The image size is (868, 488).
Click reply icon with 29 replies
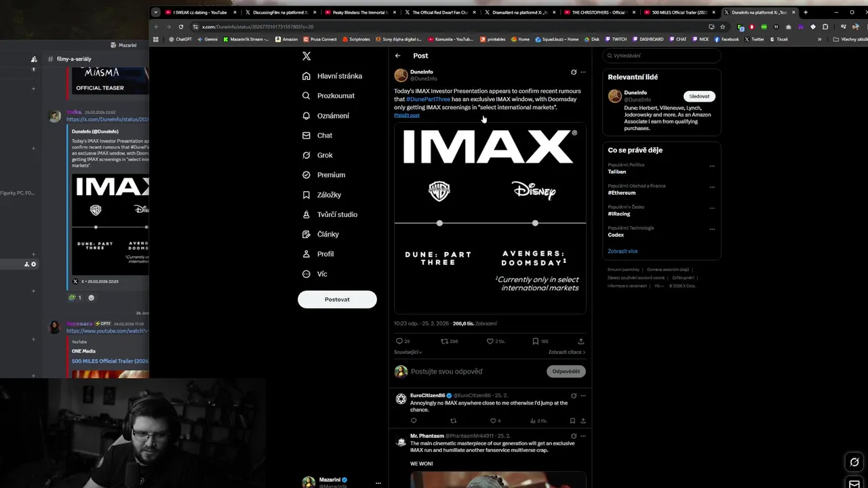pos(403,341)
